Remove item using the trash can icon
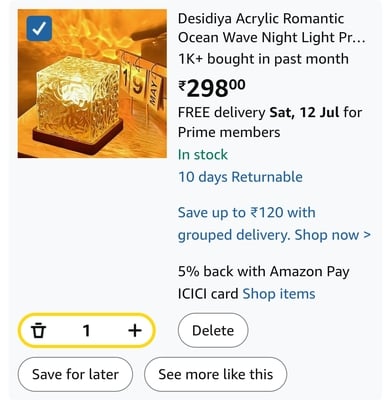The image size is (391, 400). click(x=38, y=331)
